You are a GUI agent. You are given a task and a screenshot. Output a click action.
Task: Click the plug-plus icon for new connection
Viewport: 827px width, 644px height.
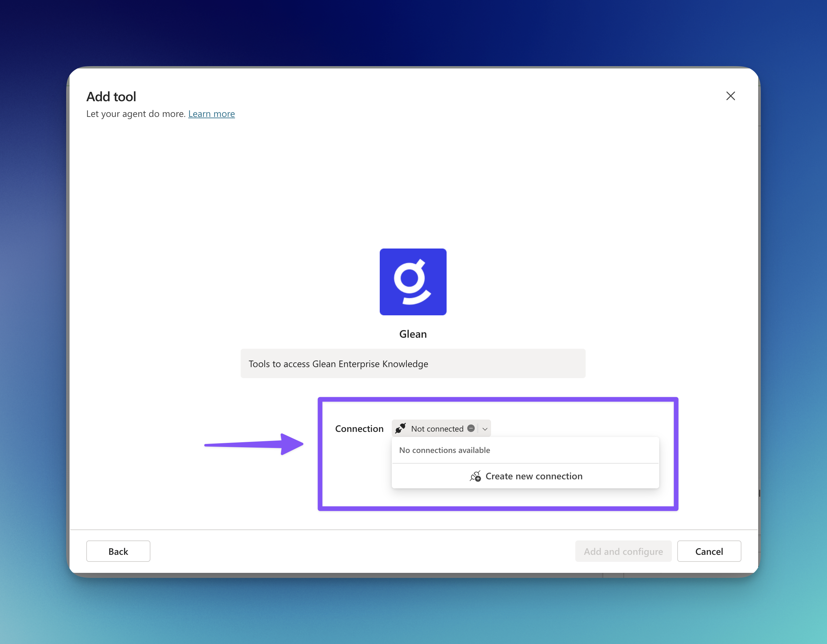click(x=475, y=476)
